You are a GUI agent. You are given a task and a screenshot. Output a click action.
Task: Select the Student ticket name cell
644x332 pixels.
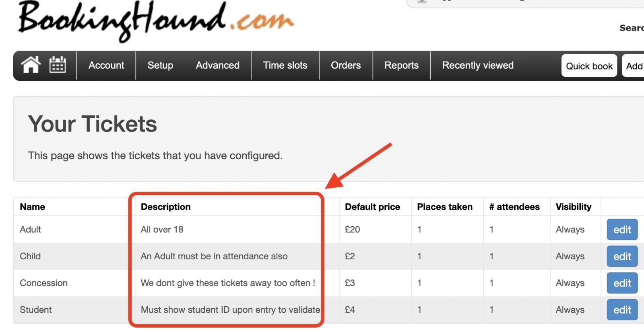[x=36, y=310]
